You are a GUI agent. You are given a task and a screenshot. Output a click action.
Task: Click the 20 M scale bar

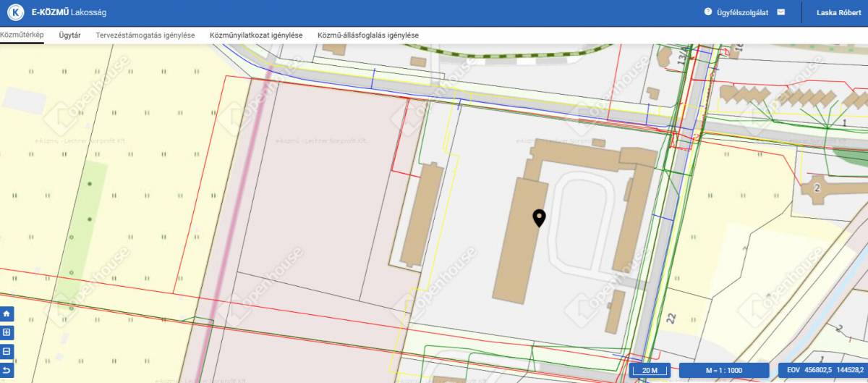pos(649,371)
